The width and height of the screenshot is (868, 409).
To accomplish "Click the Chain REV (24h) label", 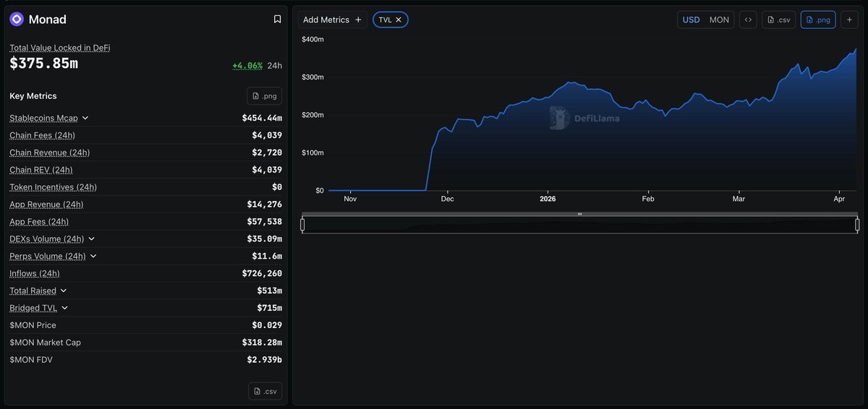I will tap(41, 170).
